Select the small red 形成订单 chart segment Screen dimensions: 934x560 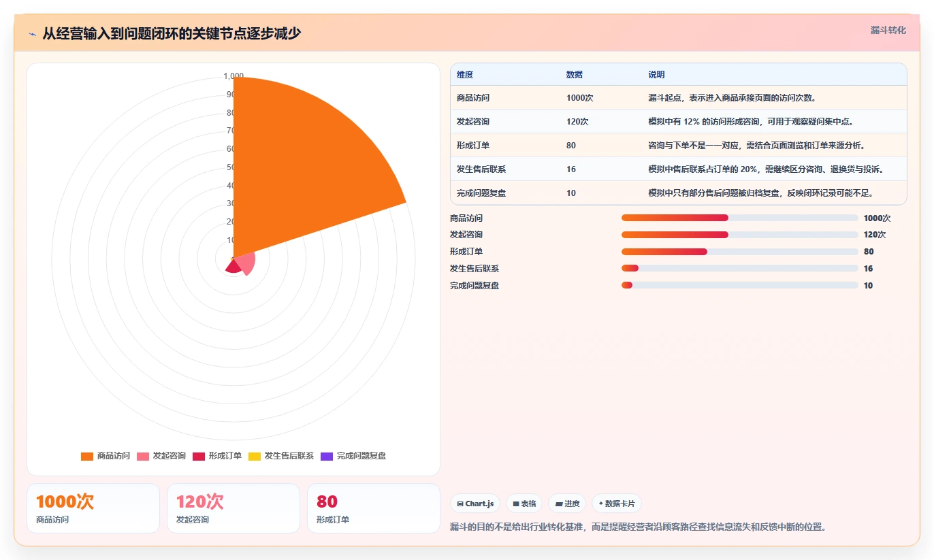pyautogui.click(x=233, y=266)
